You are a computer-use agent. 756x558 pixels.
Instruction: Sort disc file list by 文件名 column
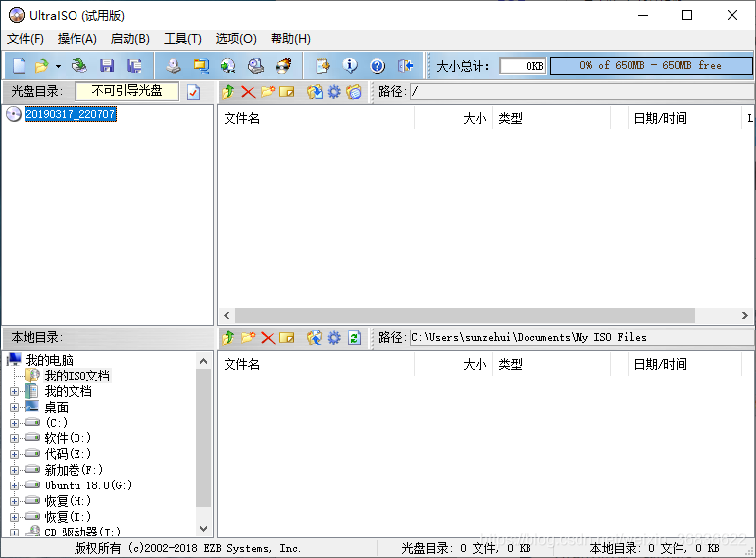(316, 118)
